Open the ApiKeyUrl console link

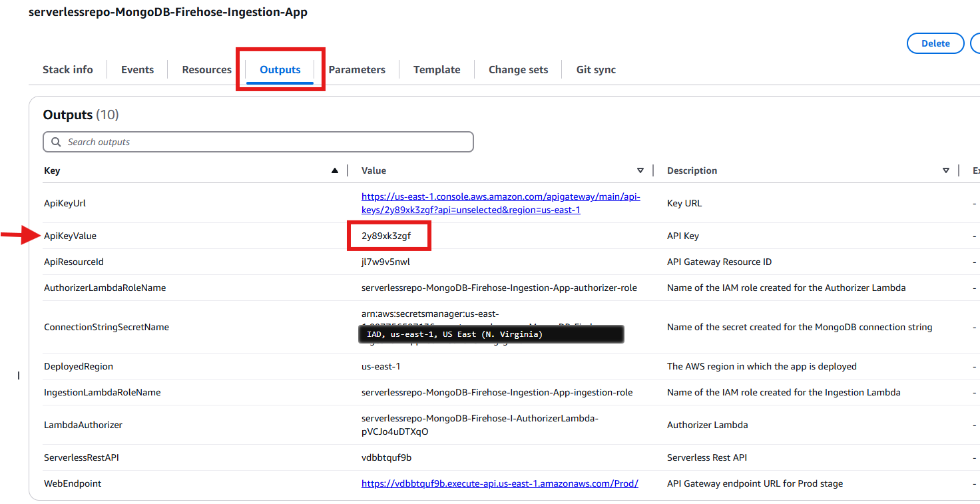501,203
